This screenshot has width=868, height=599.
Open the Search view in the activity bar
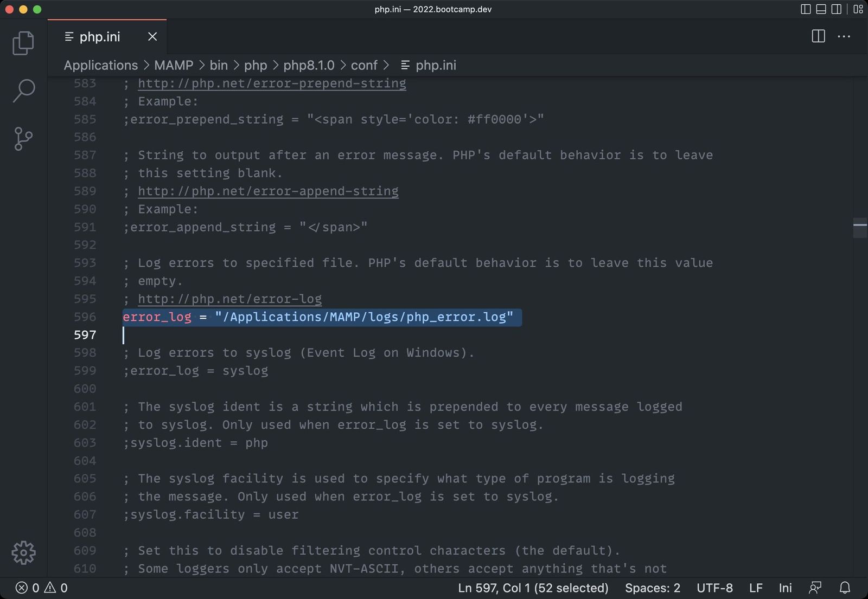[x=23, y=91]
